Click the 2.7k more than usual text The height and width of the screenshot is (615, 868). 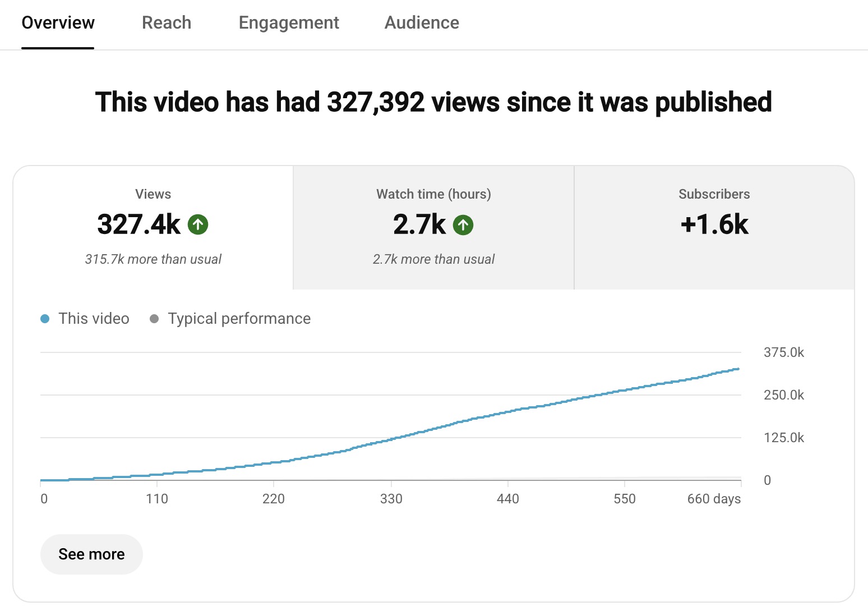(433, 259)
